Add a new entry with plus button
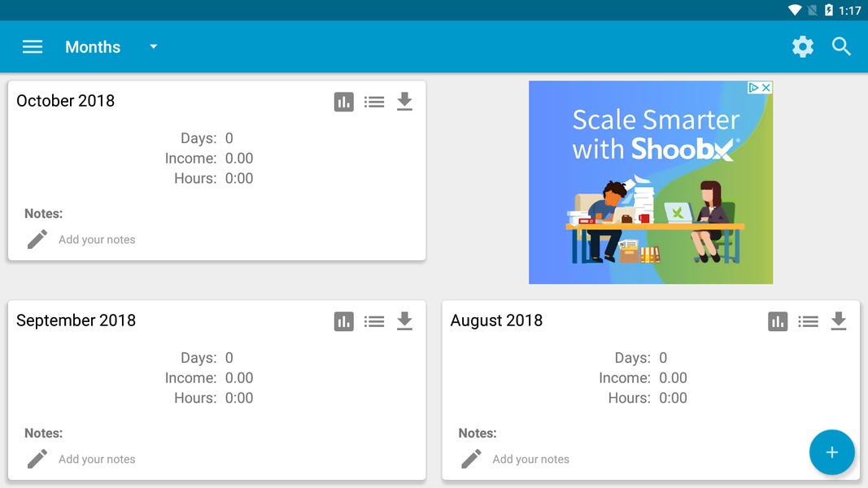868x488 pixels. (x=831, y=452)
